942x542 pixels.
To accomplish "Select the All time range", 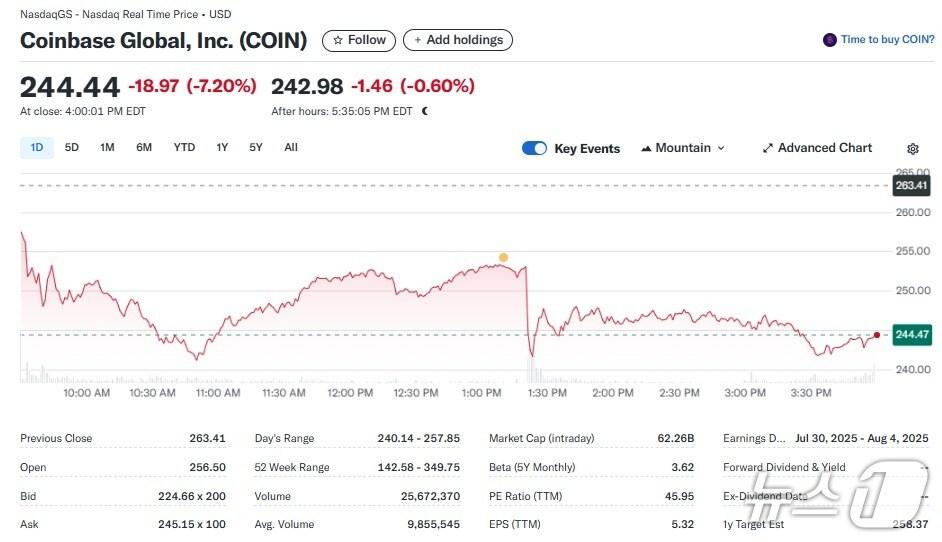I will point(291,147).
